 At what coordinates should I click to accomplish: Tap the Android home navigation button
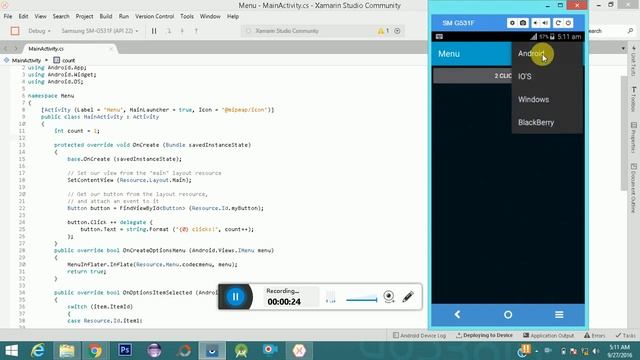point(508,315)
